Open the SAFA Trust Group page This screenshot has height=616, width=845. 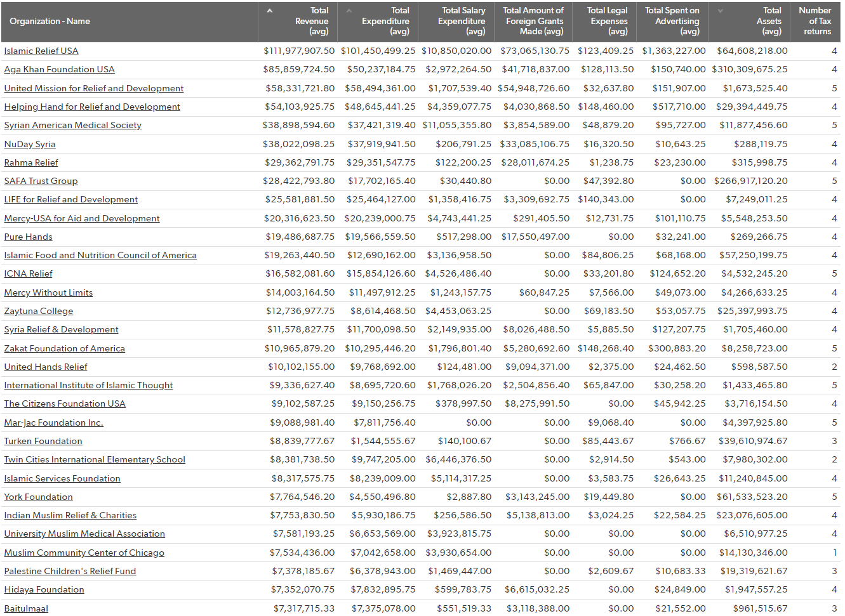41,181
